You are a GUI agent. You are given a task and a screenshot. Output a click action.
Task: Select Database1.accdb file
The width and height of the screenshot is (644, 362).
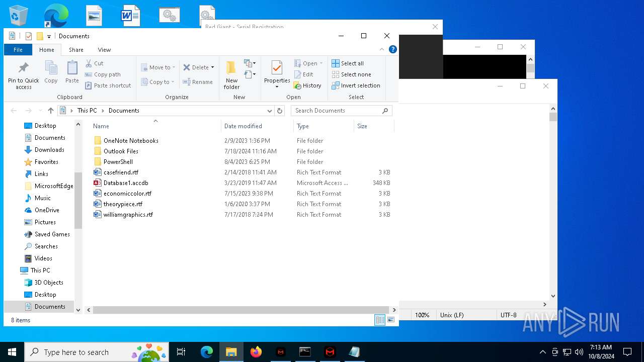(126, 183)
